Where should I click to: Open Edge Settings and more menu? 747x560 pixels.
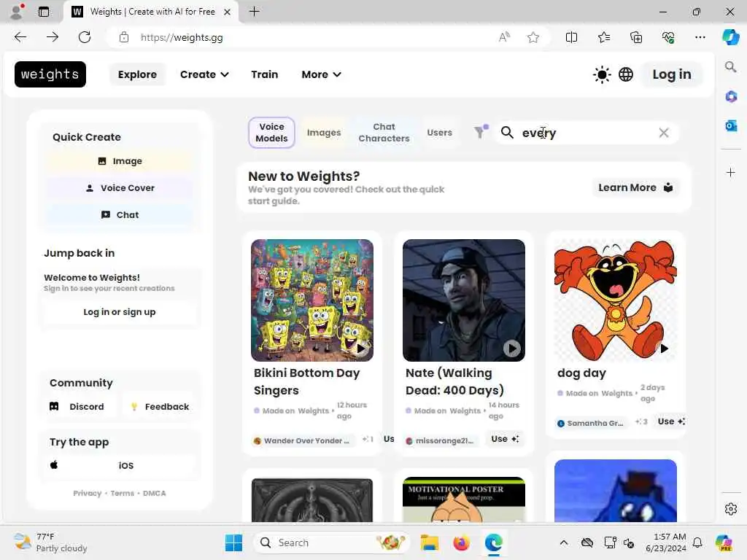pyautogui.click(x=700, y=37)
